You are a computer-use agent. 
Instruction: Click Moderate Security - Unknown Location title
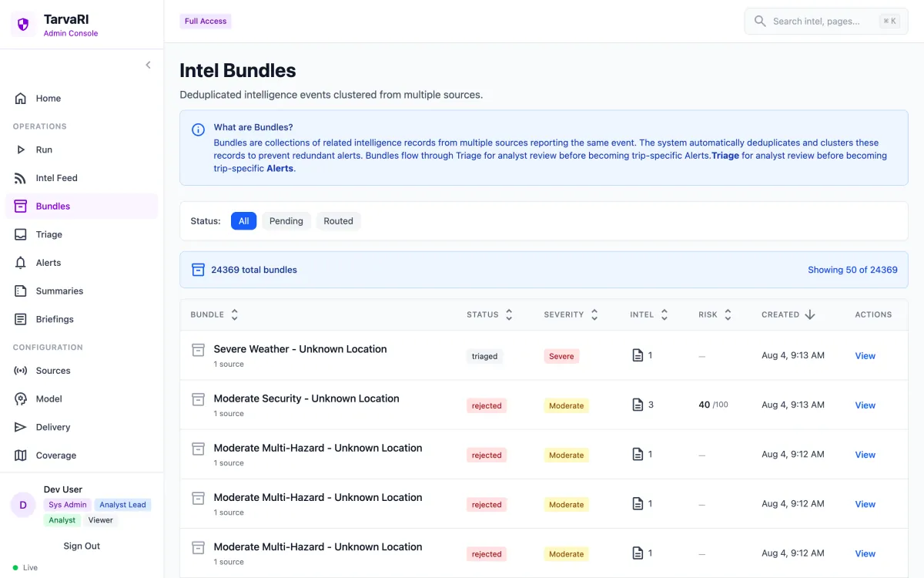[306, 398]
